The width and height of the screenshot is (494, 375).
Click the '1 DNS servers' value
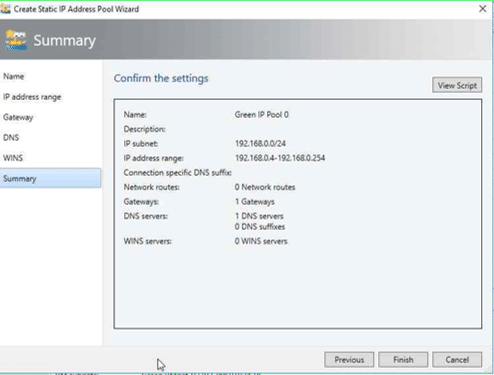pyautogui.click(x=259, y=216)
